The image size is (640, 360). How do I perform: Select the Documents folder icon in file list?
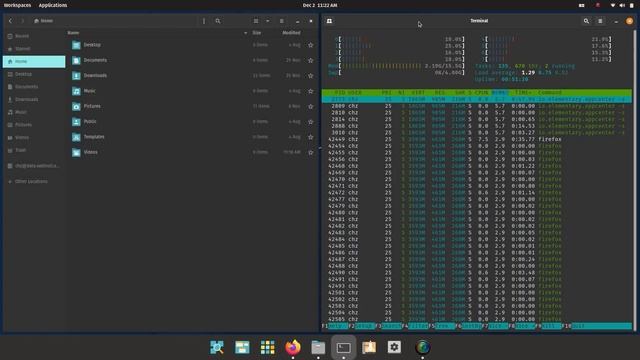tap(76, 60)
